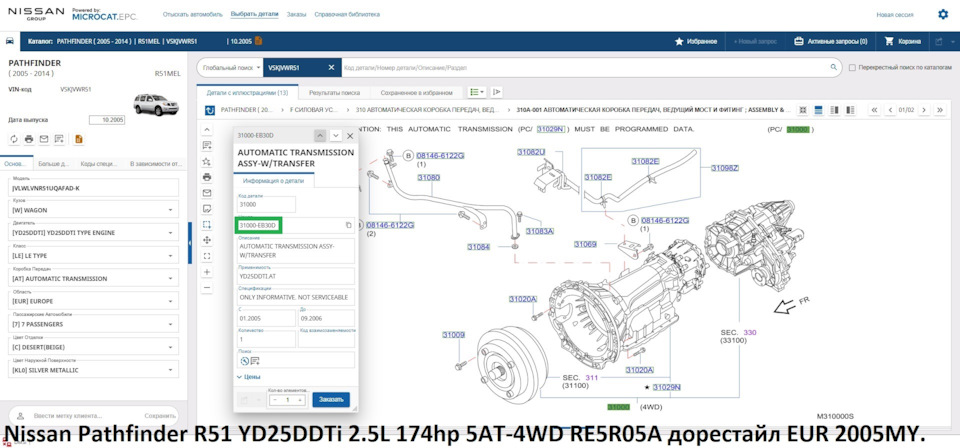
Task: Increase the order quantity with the plus stepper
Action: [300, 400]
